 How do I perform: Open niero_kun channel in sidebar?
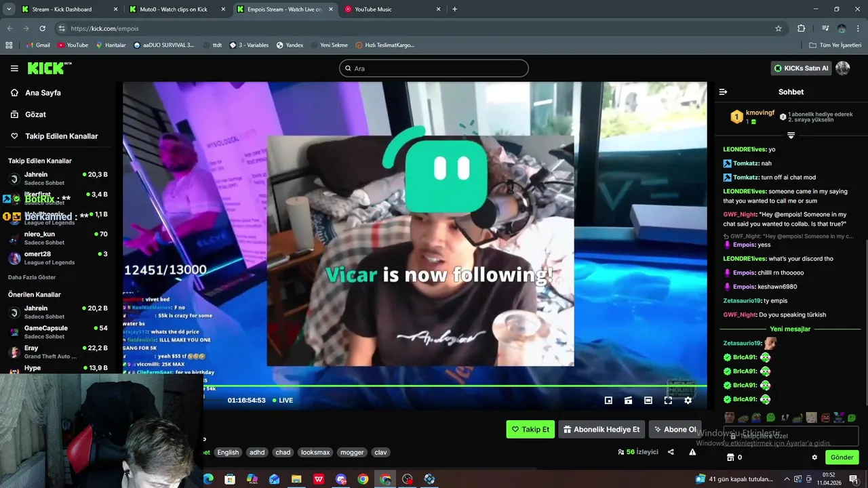(x=58, y=238)
